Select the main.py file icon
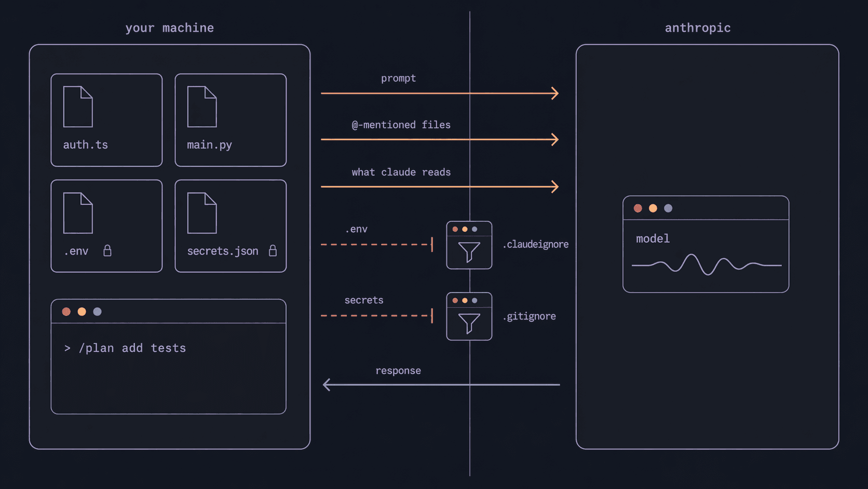Viewport: 868px width, 489px height. click(x=202, y=107)
